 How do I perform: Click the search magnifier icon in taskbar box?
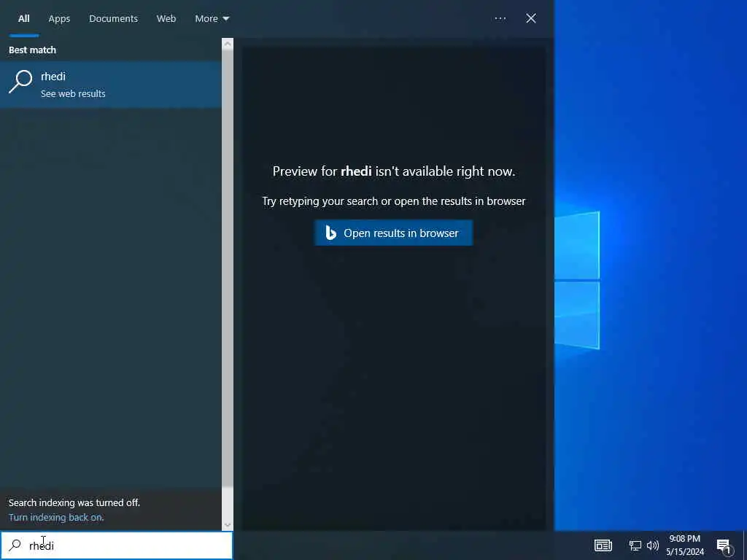coord(15,545)
